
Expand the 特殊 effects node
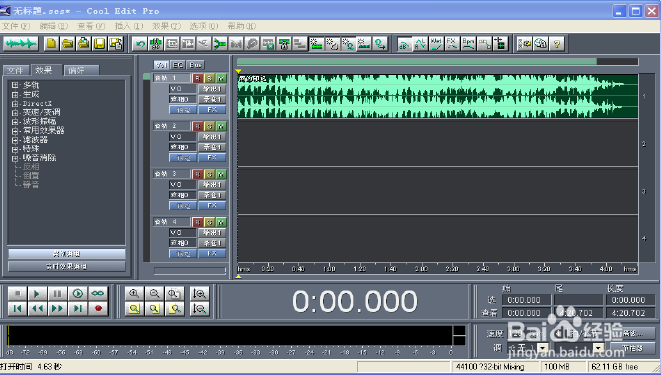(15, 149)
